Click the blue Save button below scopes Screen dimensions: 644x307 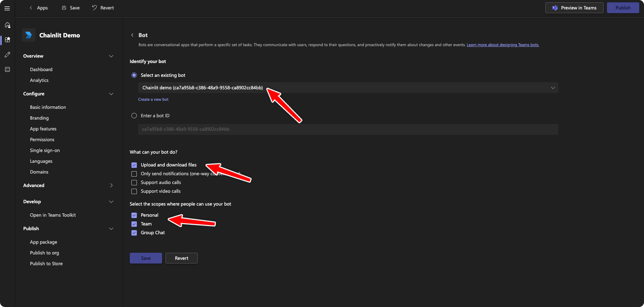146,258
